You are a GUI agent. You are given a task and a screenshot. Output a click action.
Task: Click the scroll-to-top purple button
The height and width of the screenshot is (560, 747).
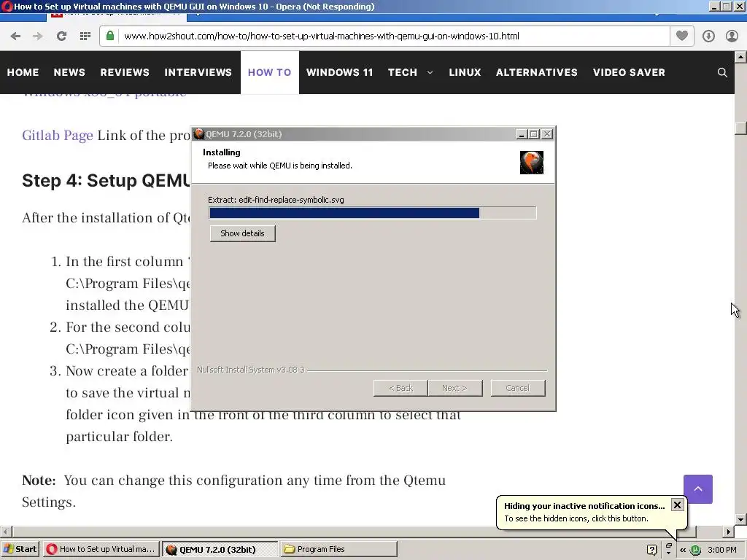click(x=698, y=489)
